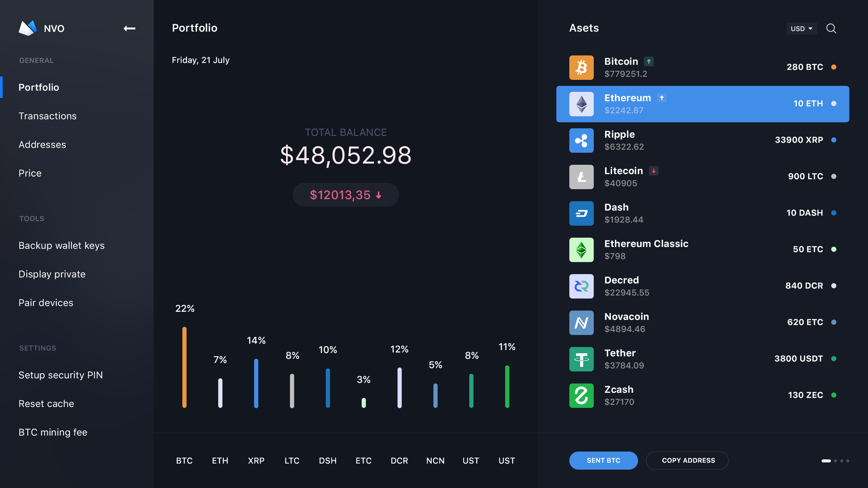Viewport: 868px width, 488px height.
Task: Click Ethereum's up-trend arrow badge
Action: [662, 98]
